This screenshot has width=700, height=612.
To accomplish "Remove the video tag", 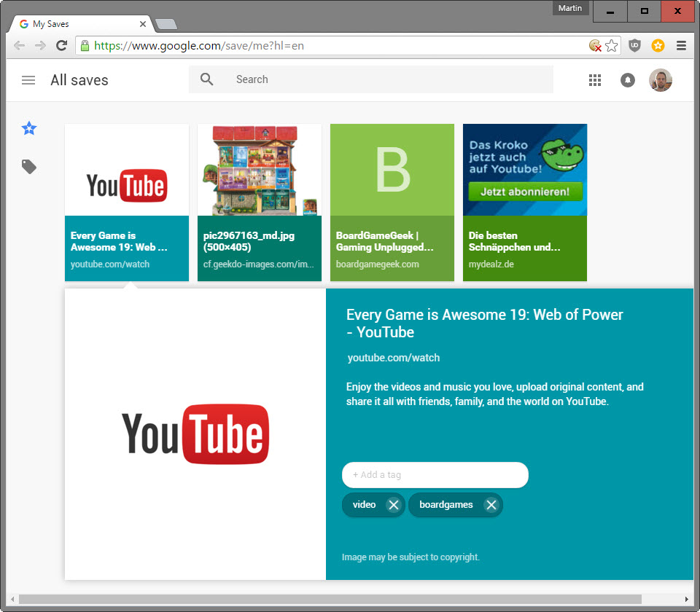I will click(393, 505).
